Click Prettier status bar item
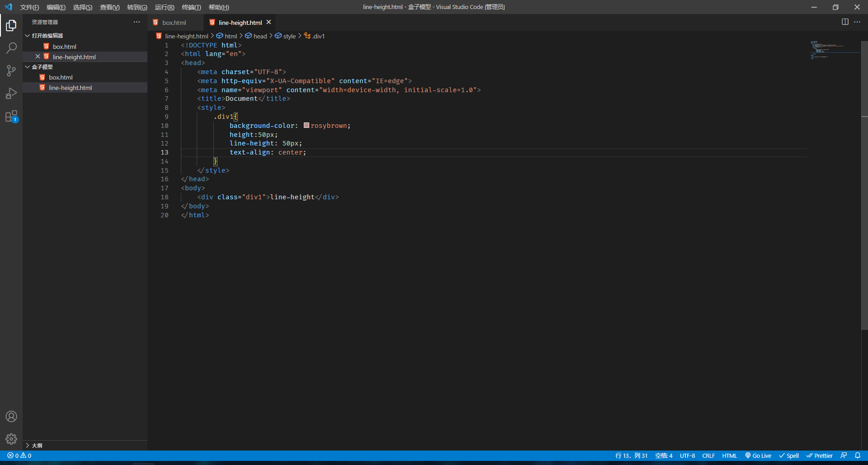 tap(820, 456)
